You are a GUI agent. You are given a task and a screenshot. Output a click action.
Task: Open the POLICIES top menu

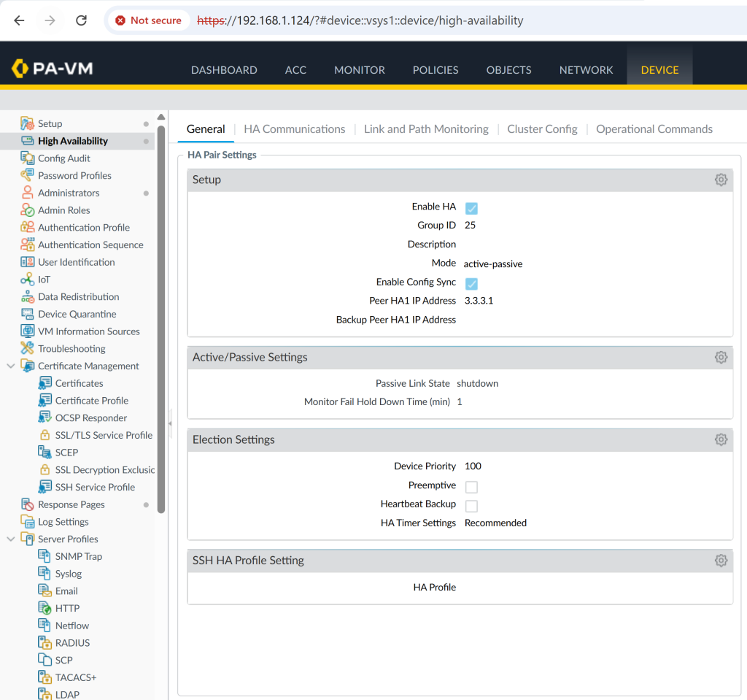tap(436, 70)
